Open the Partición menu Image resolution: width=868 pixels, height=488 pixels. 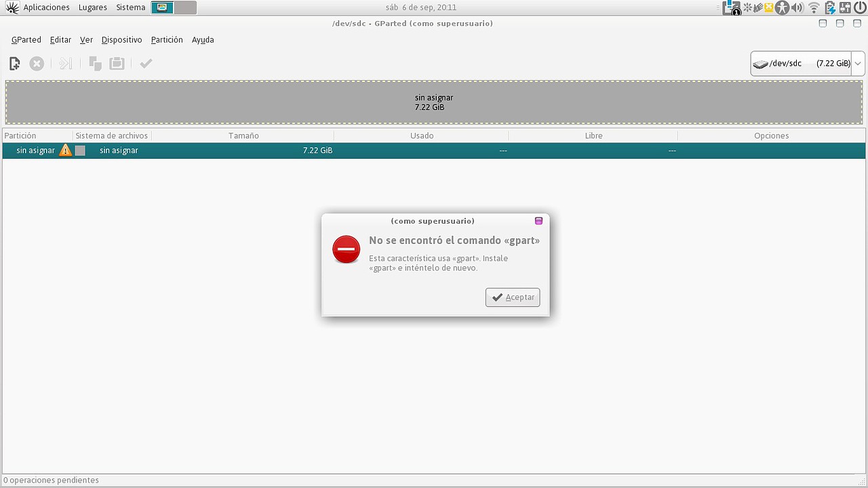point(167,40)
